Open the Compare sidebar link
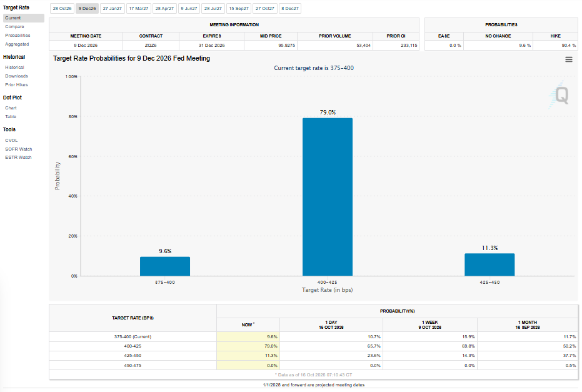 tap(14, 27)
